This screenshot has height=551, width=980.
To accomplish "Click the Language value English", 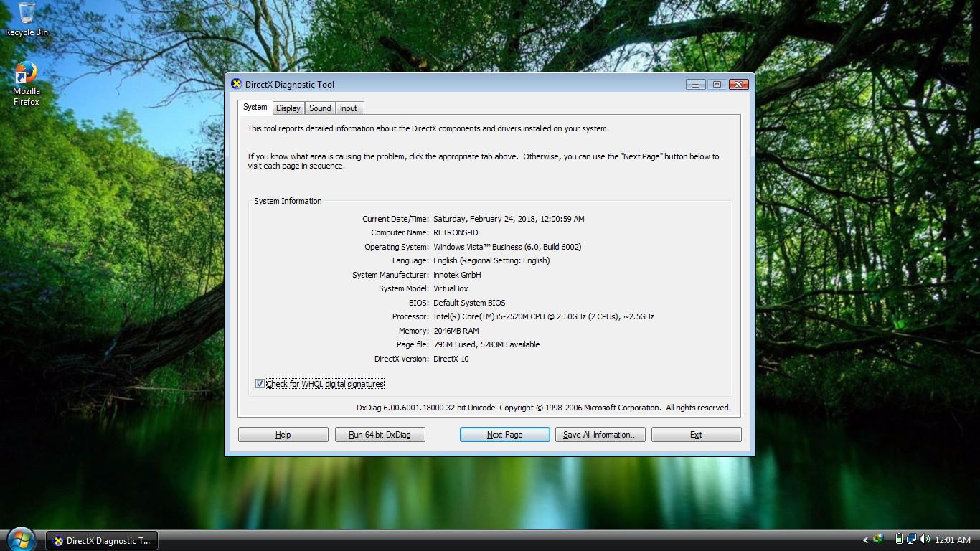I will [491, 260].
